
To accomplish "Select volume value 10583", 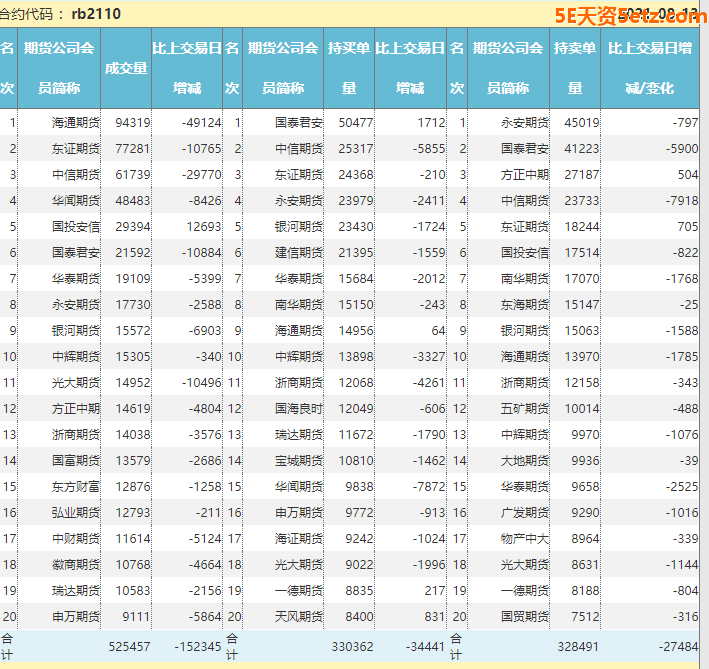I will click(x=132, y=591).
